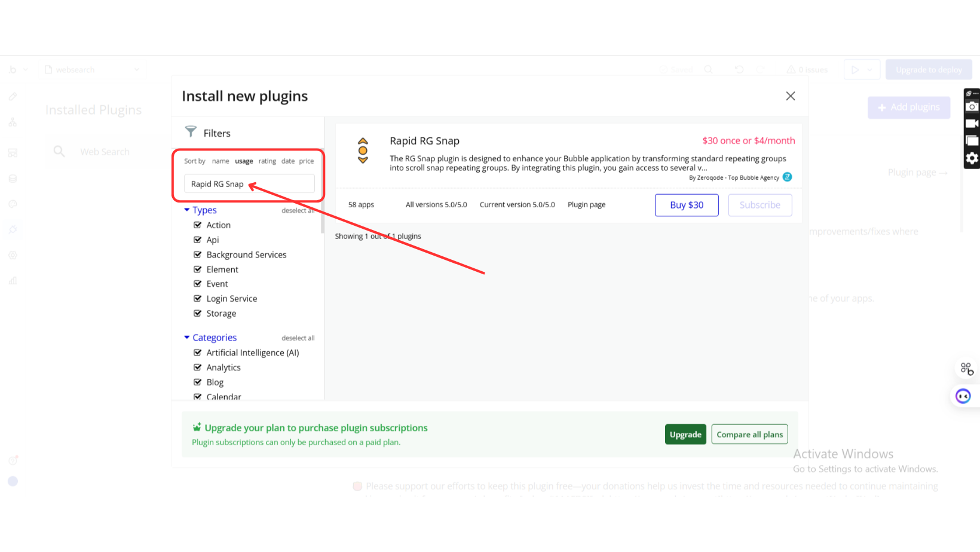Click the Undo arrow in the editor top bar

coord(739,69)
